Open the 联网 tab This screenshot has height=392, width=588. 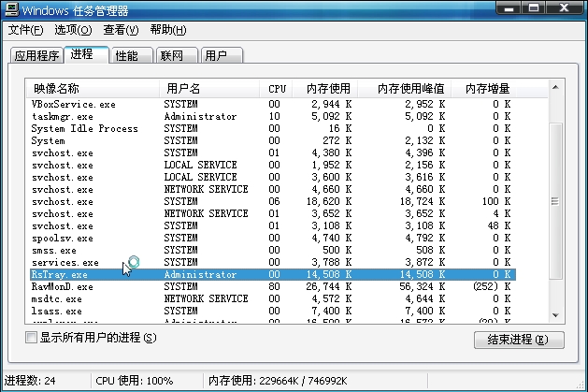tap(177, 55)
